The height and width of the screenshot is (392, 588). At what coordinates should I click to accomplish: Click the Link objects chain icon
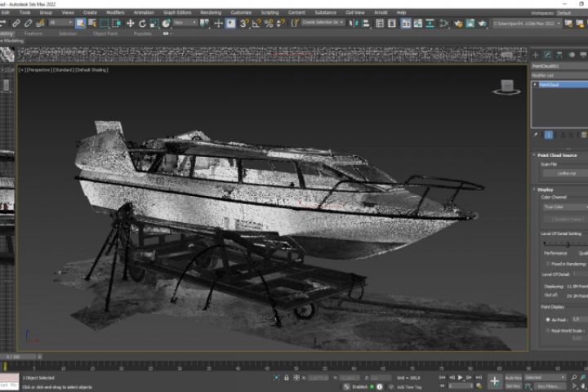[x=16, y=24]
